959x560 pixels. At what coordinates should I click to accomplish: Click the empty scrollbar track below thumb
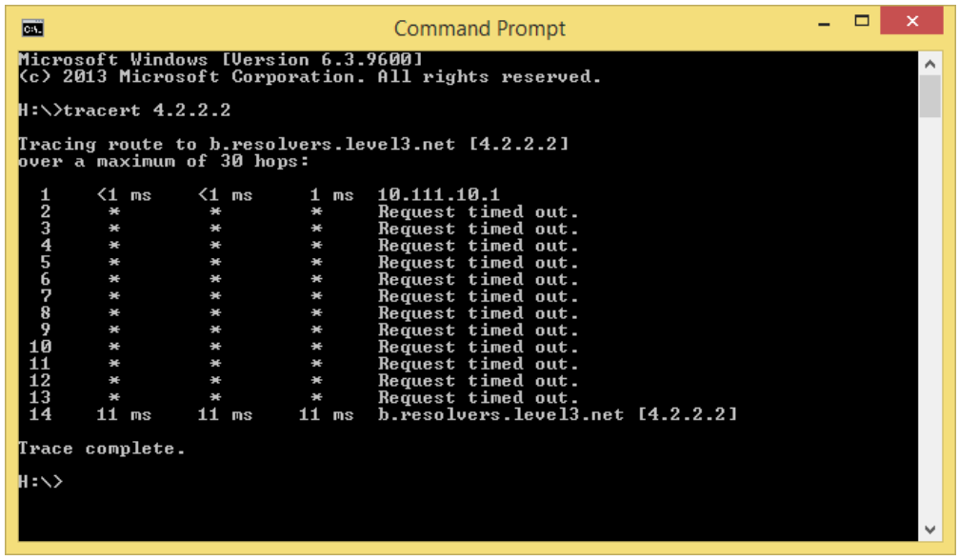tap(930, 318)
